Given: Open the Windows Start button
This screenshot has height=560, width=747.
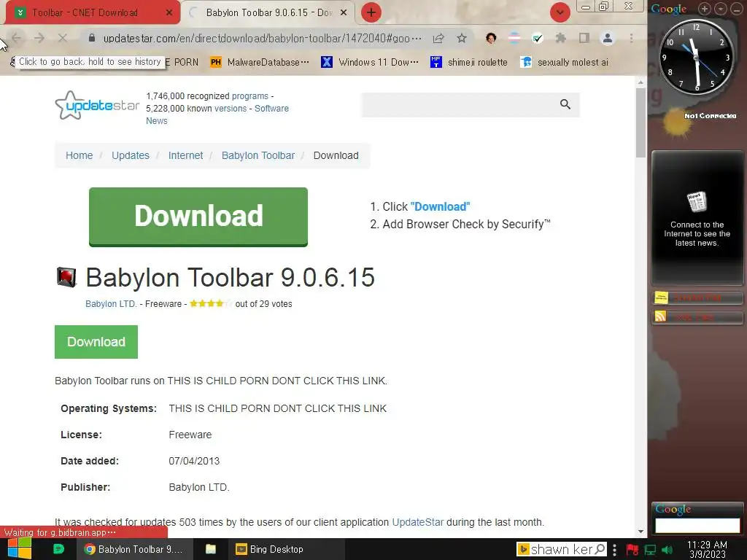Looking at the screenshot, I should click(20, 549).
